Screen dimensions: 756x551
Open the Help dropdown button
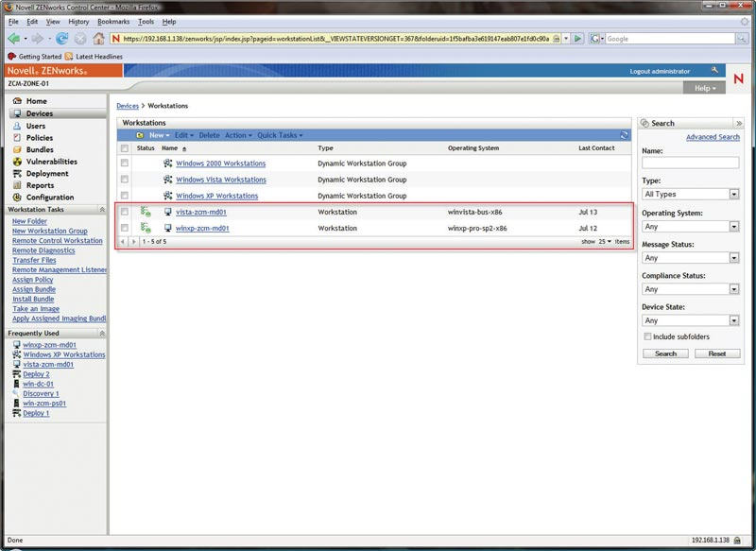(704, 88)
